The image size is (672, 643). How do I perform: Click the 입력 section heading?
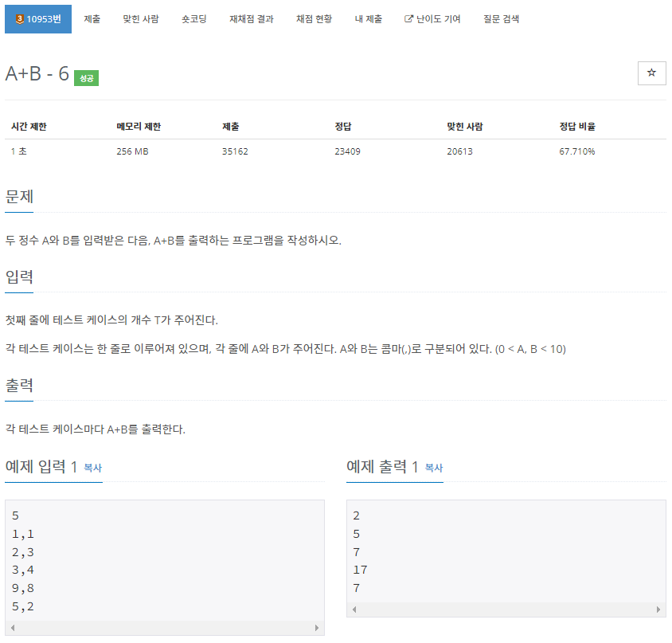(19, 276)
